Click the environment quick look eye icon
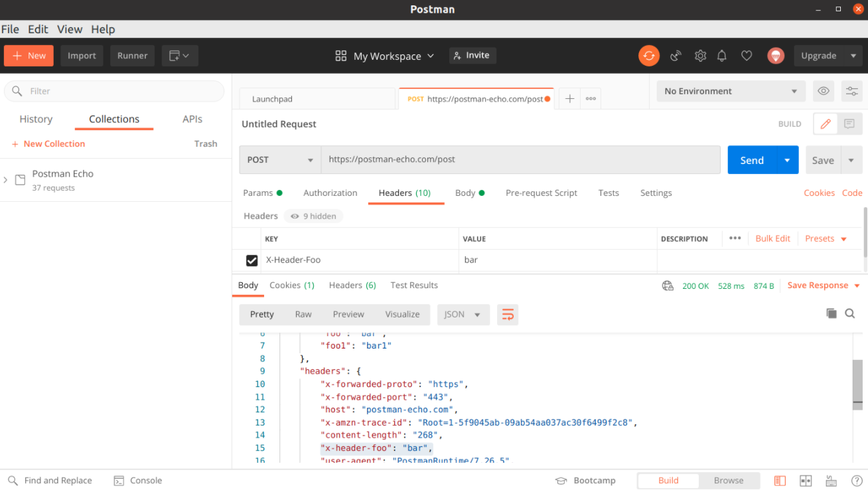 pyautogui.click(x=824, y=91)
